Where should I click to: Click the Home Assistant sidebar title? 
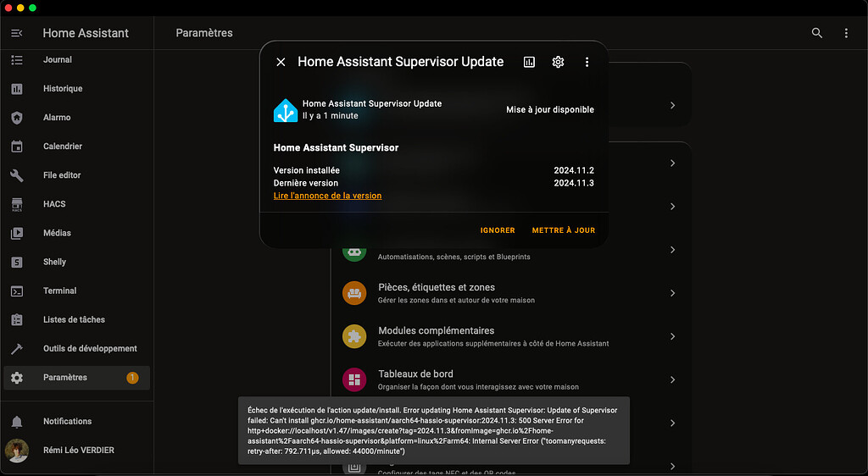point(86,33)
